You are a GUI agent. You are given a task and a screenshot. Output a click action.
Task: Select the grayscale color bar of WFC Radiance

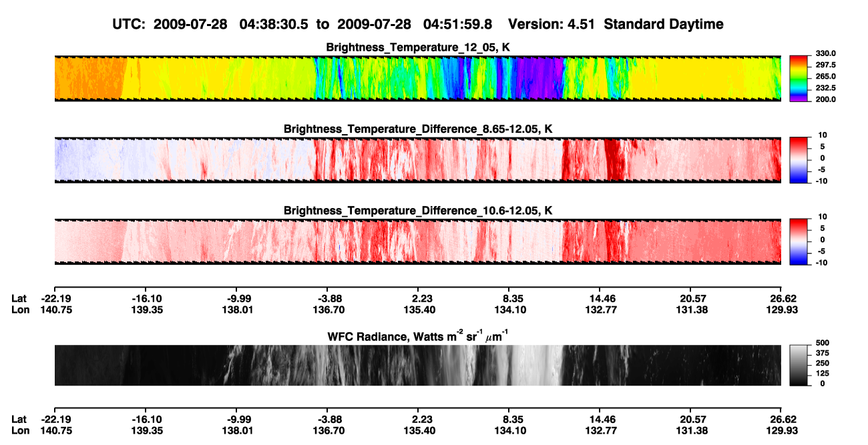(799, 366)
